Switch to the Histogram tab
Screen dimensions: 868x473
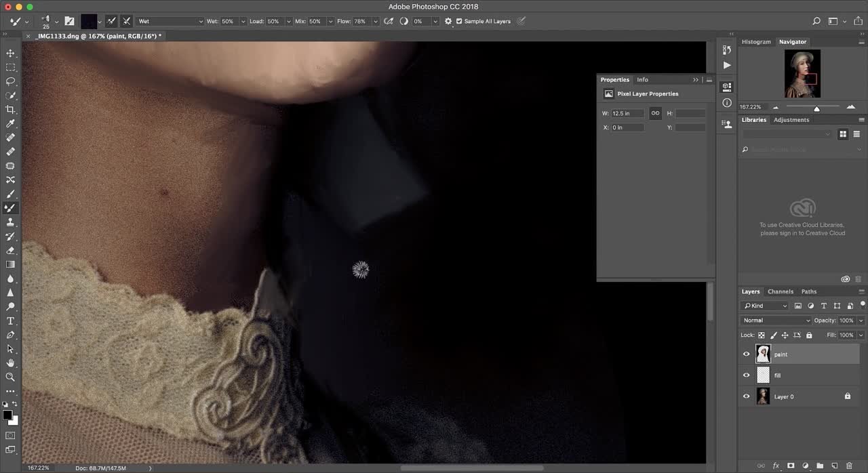tap(756, 41)
